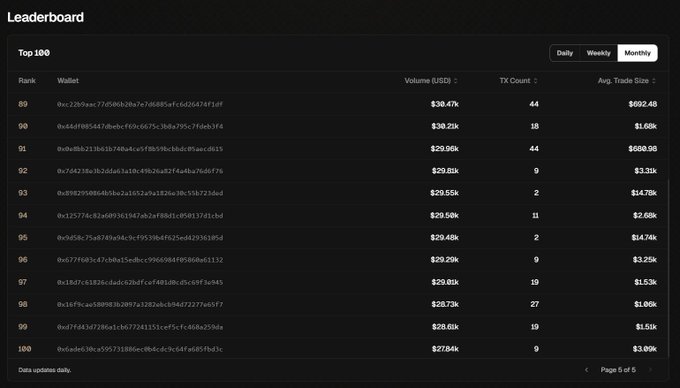Click volume value $29.29k
Image resolution: width=680 pixels, height=388 pixels.
(x=445, y=260)
